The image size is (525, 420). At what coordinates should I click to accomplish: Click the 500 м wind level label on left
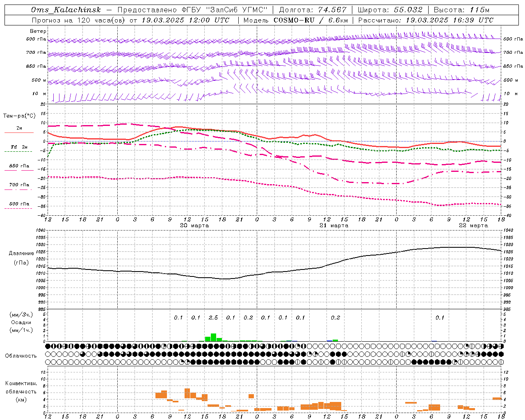39,80
